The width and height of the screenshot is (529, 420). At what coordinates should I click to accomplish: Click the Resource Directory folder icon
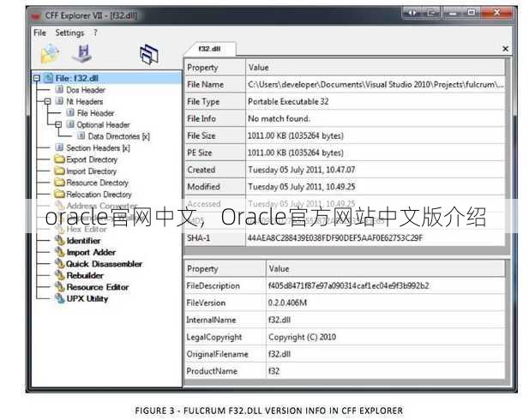coord(59,183)
